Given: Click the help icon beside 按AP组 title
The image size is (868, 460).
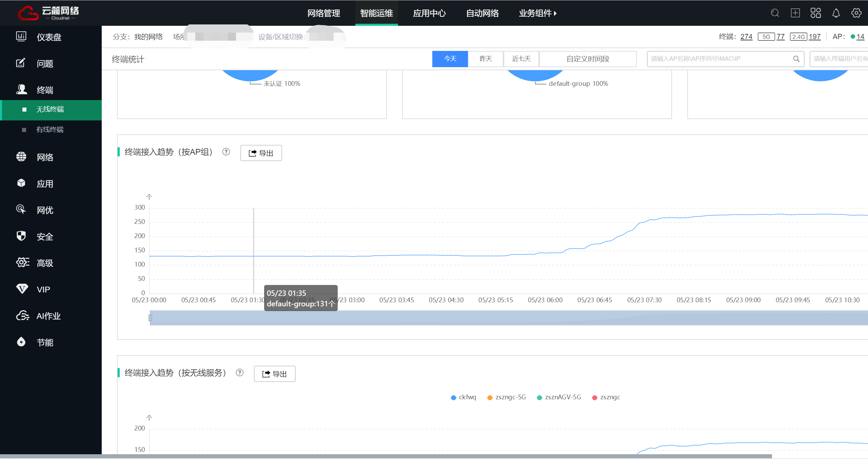Looking at the screenshot, I should click(226, 152).
